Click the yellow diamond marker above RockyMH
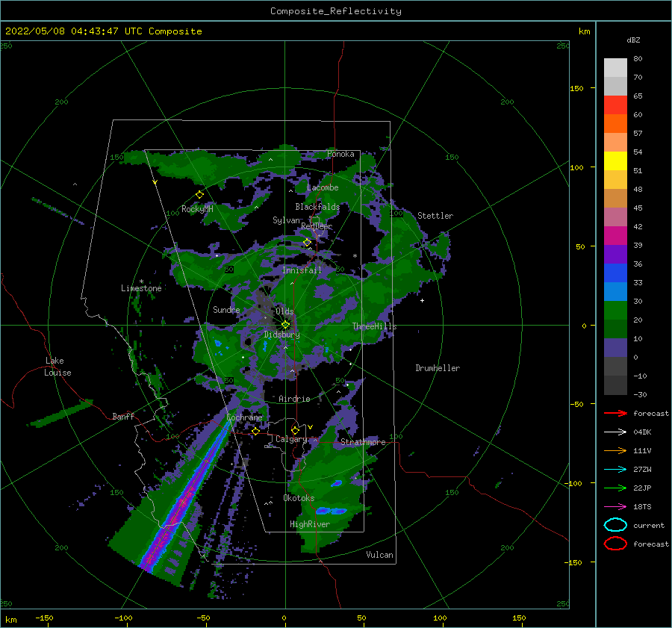 point(199,195)
